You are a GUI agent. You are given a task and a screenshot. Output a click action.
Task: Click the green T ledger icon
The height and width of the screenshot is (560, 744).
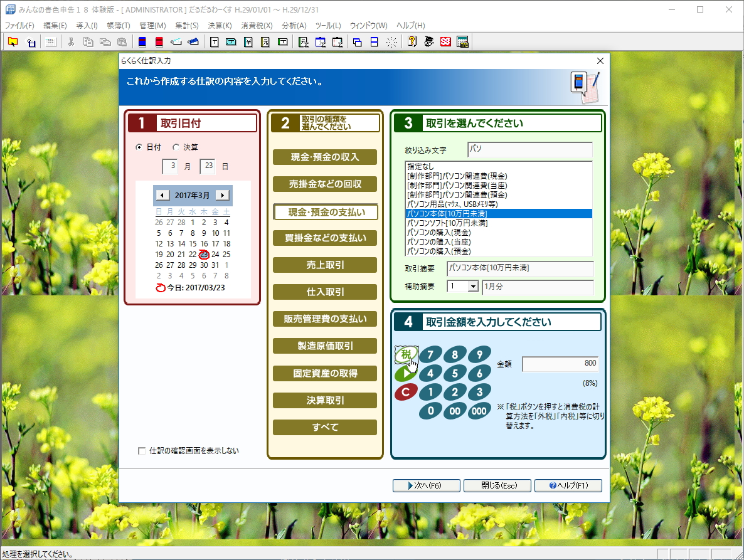[282, 42]
